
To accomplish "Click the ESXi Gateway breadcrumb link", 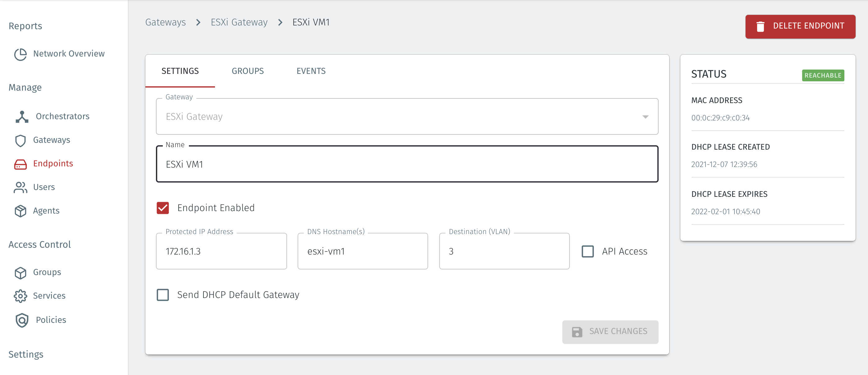I will [x=239, y=22].
